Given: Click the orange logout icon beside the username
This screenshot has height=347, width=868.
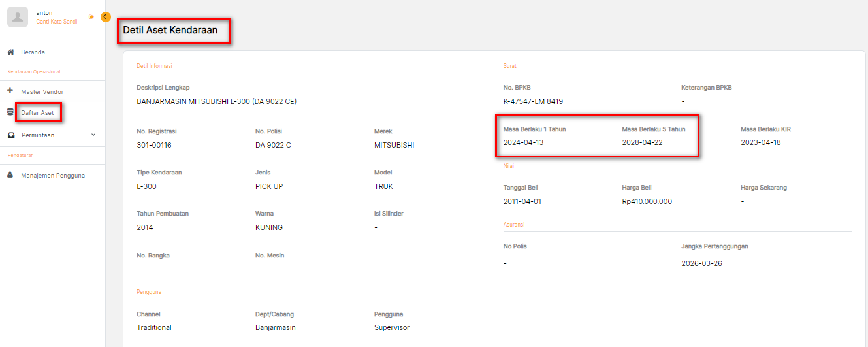Looking at the screenshot, I should tap(91, 17).
